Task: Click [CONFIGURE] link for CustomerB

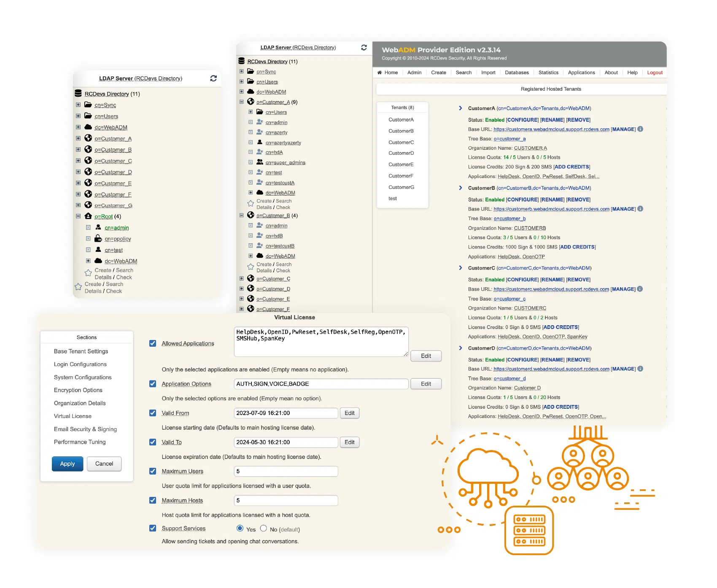Action: tap(522, 200)
